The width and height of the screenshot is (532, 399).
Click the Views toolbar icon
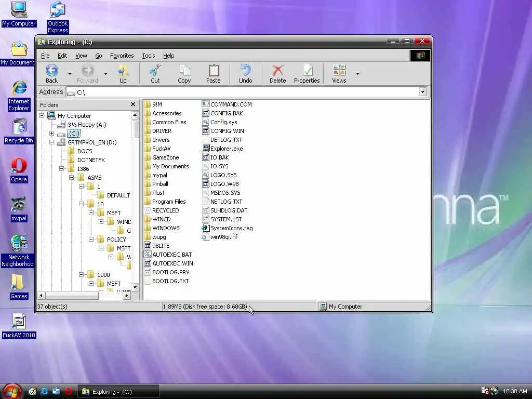coord(339,74)
